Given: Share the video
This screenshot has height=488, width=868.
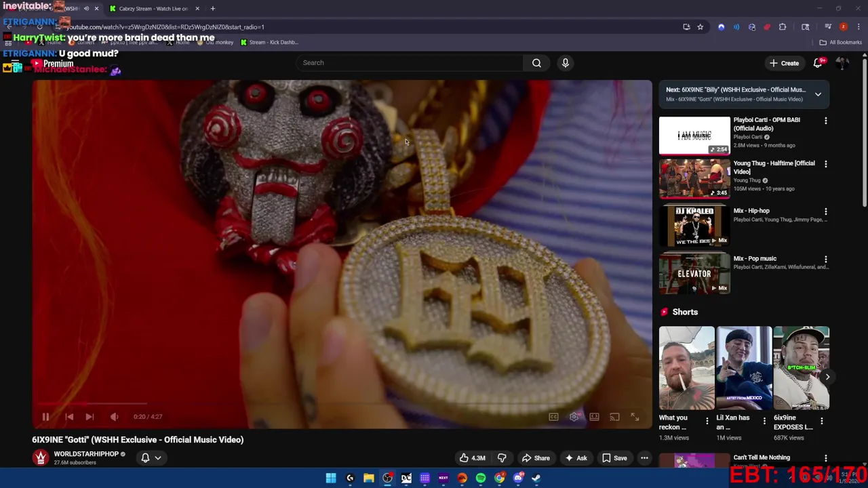Looking at the screenshot, I should coord(535,458).
